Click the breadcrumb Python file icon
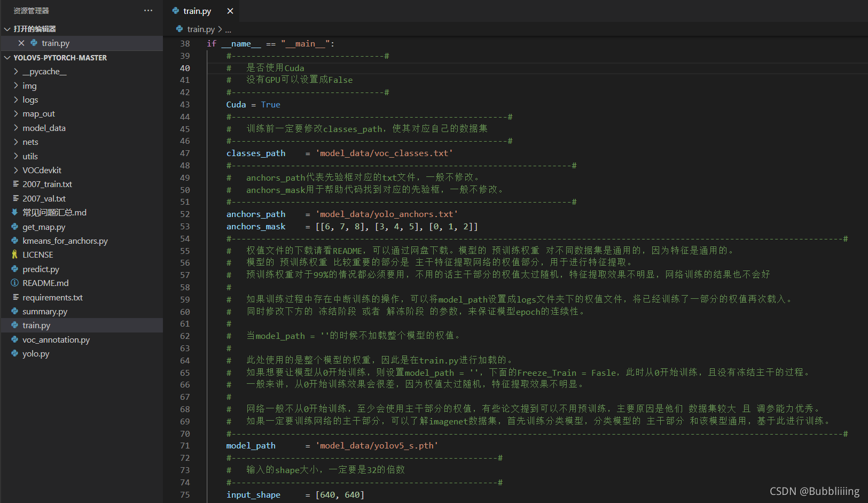Image resolution: width=868 pixels, height=503 pixels. point(179,29)
